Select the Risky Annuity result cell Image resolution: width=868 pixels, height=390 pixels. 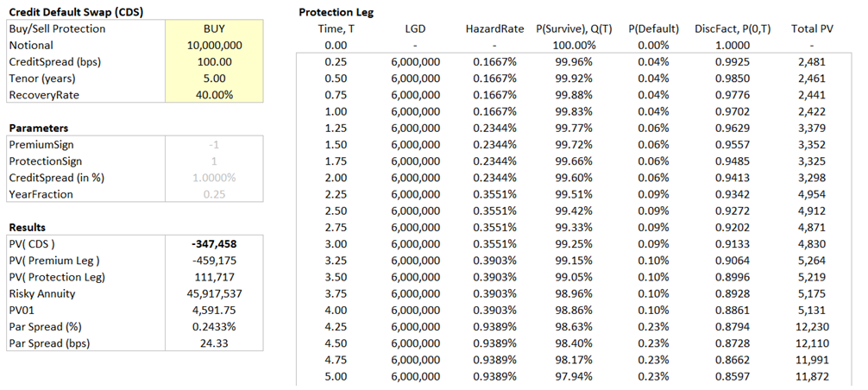coord(214,293)
